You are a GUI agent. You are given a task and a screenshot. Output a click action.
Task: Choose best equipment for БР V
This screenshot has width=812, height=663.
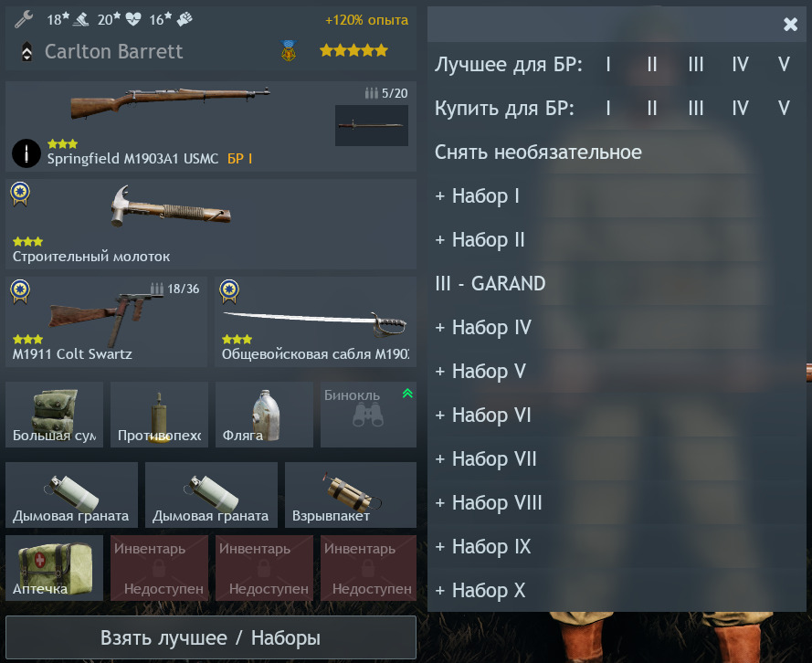(x=784, y=65)
